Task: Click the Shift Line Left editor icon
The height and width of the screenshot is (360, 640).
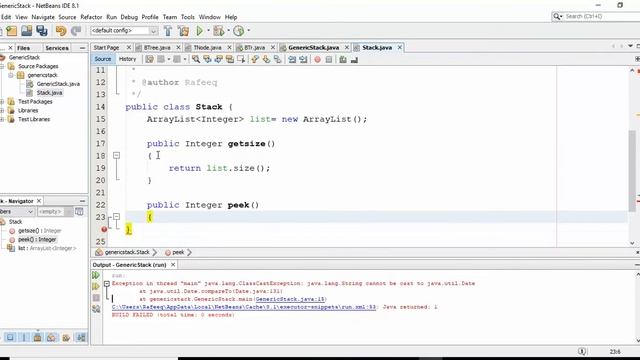Action: 292,60
